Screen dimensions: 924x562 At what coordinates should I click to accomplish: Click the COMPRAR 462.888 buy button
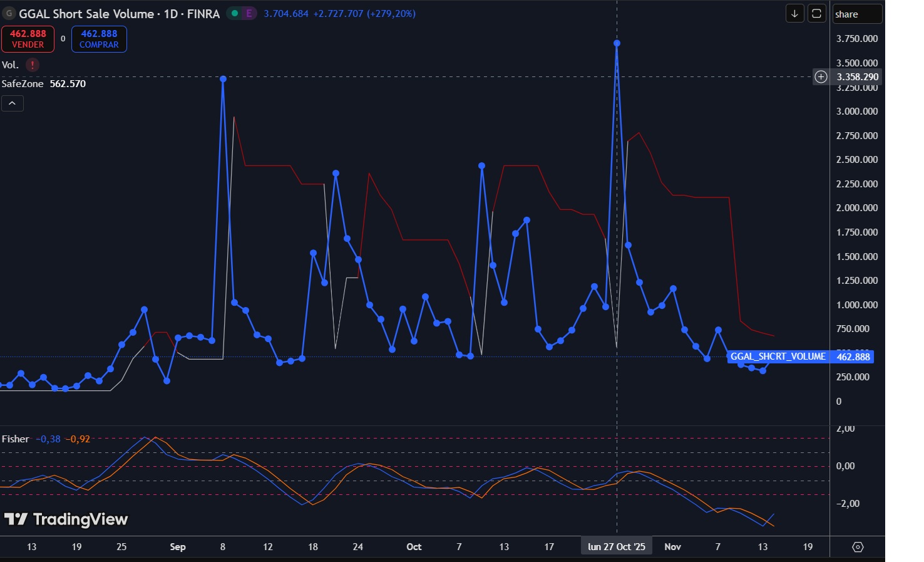(99, 39)
